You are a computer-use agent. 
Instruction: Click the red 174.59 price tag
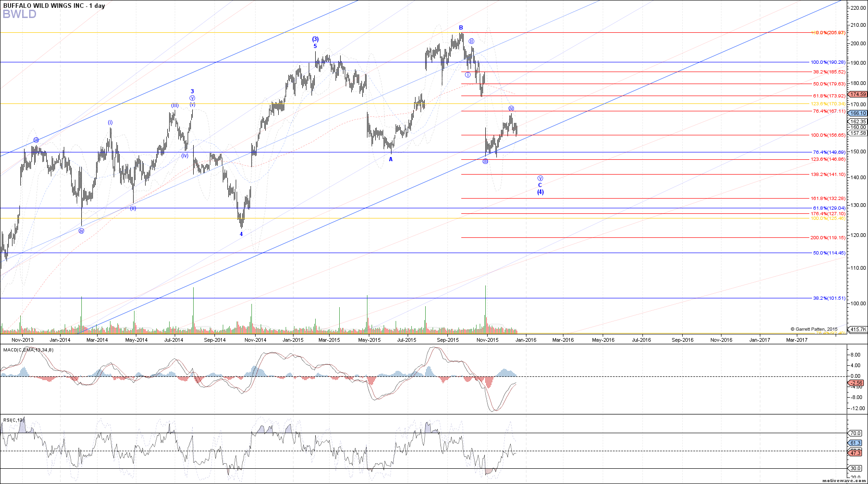click(x=858, y=94)
